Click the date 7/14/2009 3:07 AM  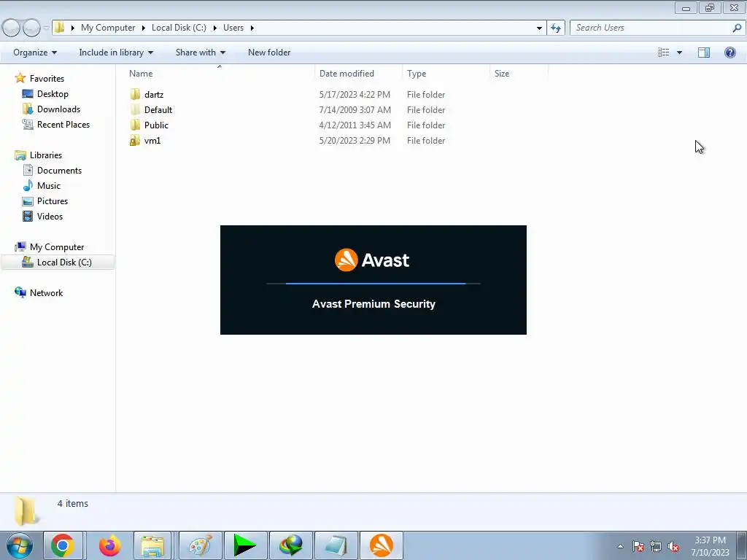355,110
